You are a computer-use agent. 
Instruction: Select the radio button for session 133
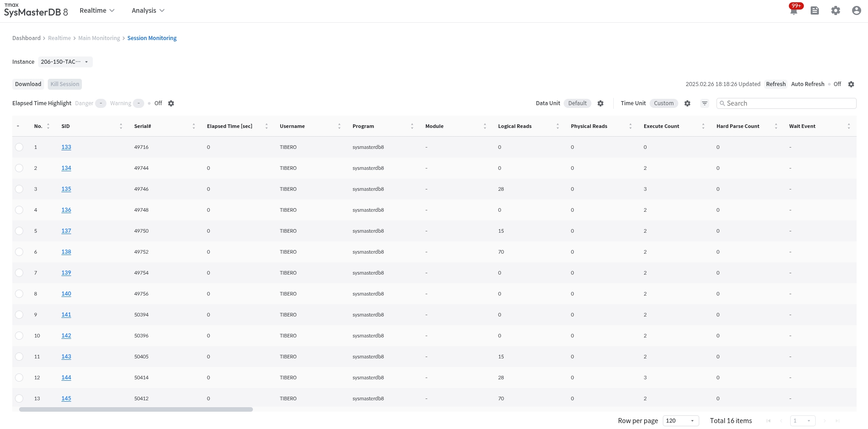tap(19, 147)
